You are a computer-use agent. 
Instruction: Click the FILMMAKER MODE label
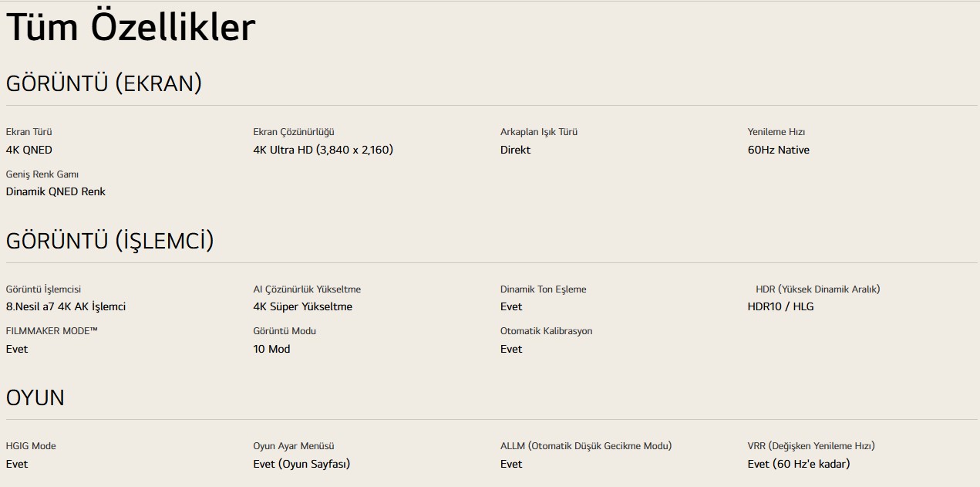click(x=52, y=331)
